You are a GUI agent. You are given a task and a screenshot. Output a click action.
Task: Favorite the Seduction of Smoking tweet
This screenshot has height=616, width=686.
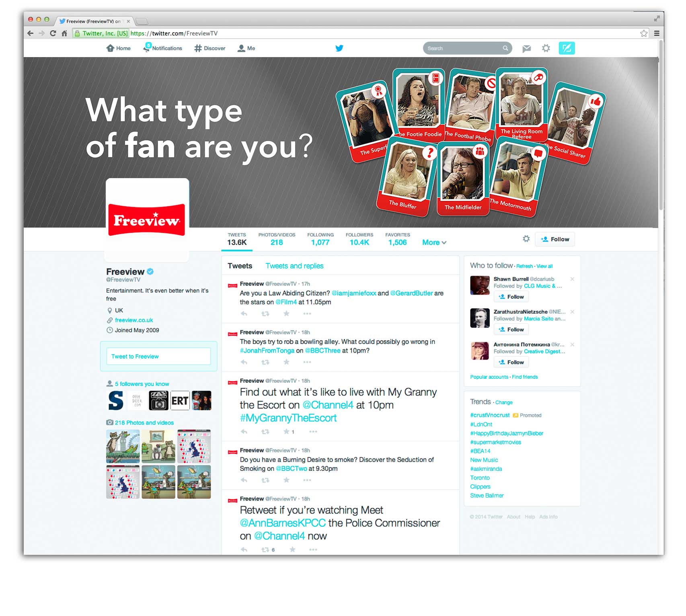point(286,480)
